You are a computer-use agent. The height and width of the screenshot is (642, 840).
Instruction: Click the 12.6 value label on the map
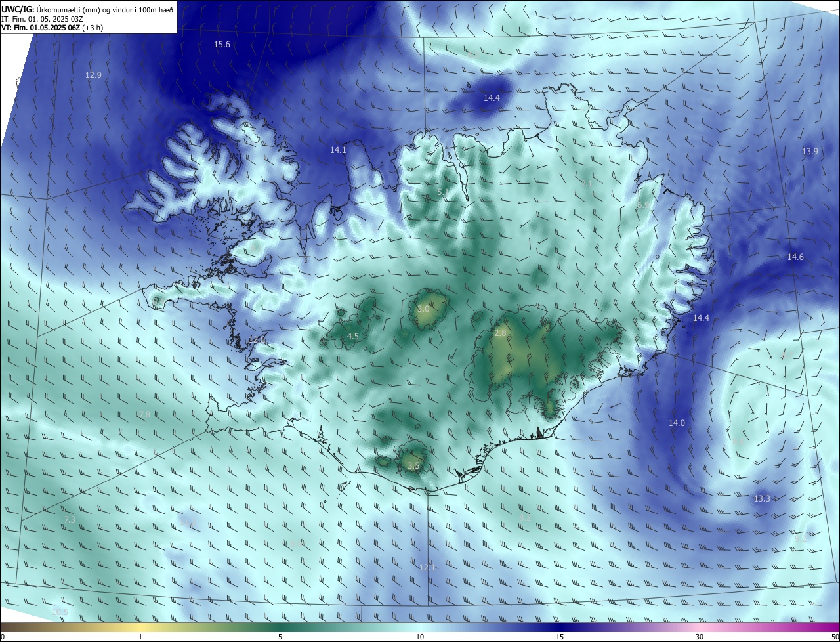[x=257, y=339]
